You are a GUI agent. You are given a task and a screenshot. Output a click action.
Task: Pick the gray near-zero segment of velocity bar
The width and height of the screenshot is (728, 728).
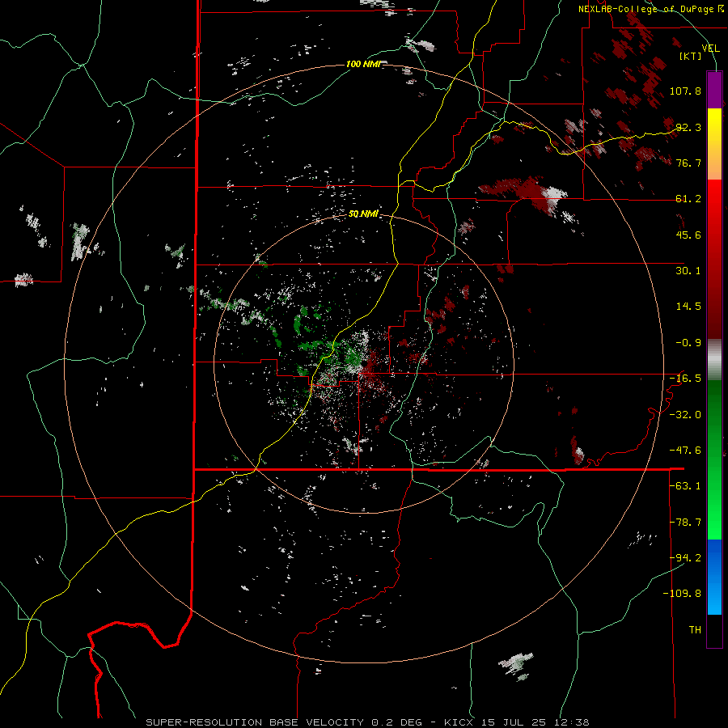[x=714, y=360]
